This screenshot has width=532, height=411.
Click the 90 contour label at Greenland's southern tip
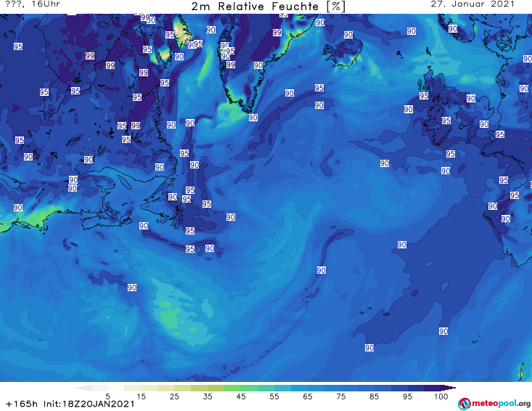pyautogui.click(x=253, y=118)
